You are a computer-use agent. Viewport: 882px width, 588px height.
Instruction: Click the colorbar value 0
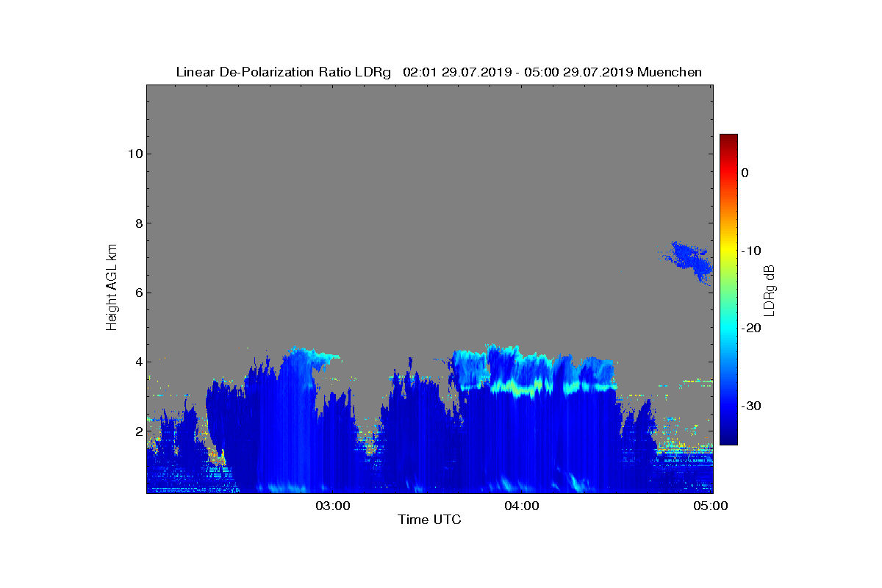coord(745,173)
